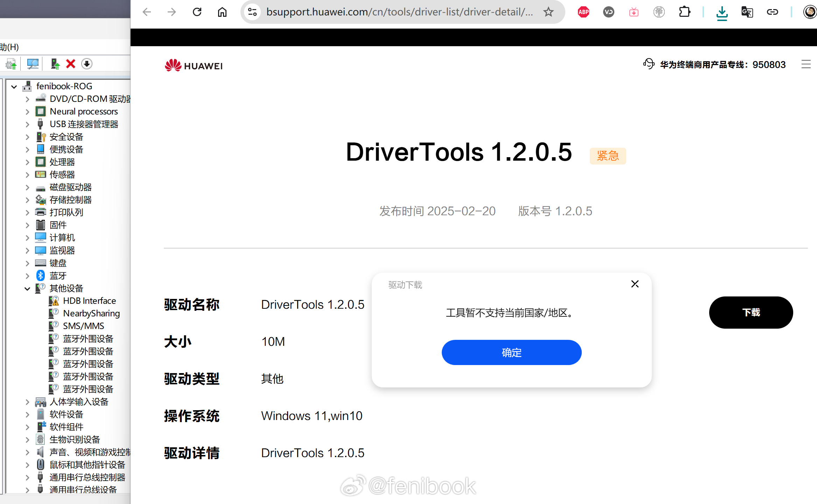
Task: Expand the 处理器 node
Action: tap(27, 162)
